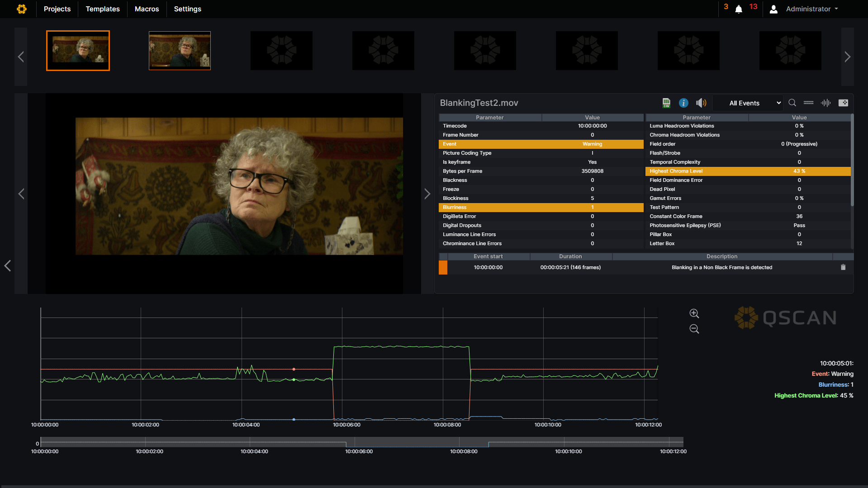Viewport: 868px width, 488px height.
Task: Click the magnifier search icon in file panel
Action: [792, 103]
